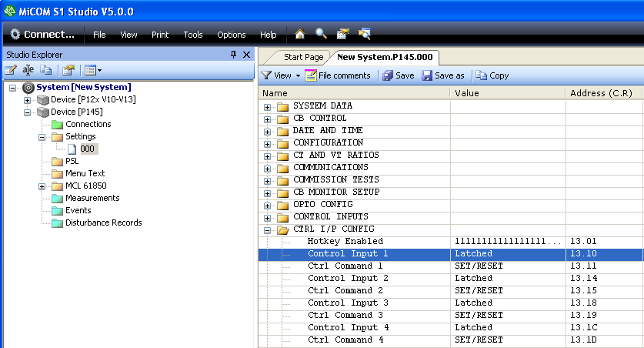Expand the CB CONTROL group
Viewport: 644px width, 348px height.
click(x=268, y=119)
